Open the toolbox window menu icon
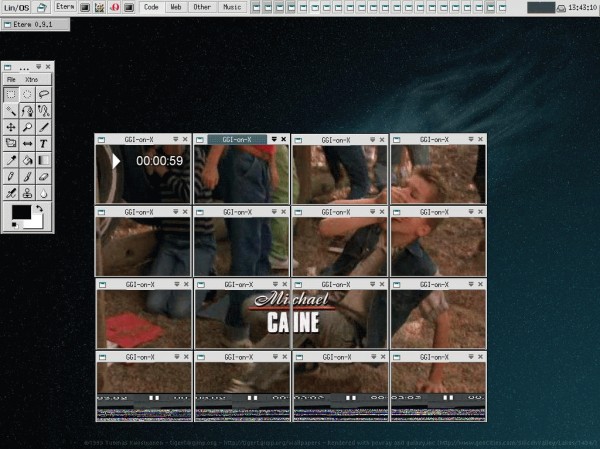 coord(7,67)
